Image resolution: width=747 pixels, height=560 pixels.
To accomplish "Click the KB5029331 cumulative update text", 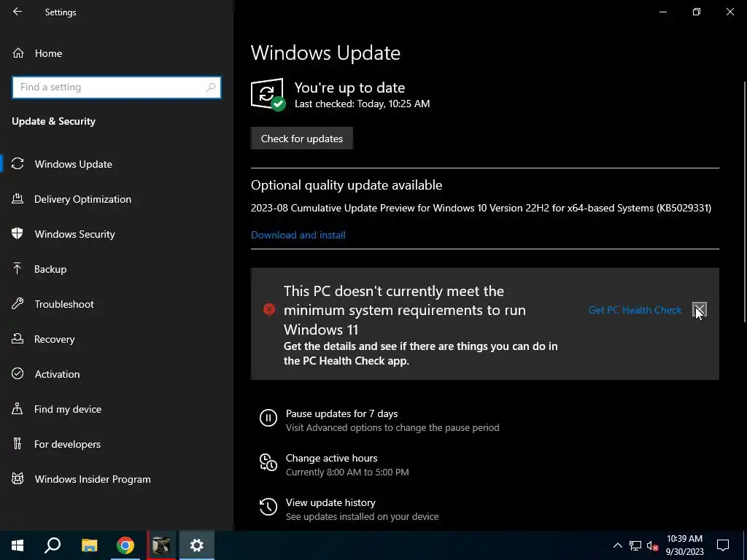I will point(481,208).
